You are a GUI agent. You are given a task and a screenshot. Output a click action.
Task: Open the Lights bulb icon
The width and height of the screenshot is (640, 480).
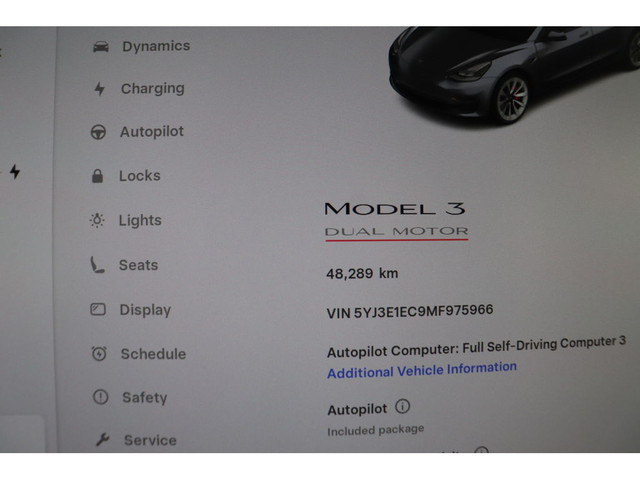tap(97, 220)
